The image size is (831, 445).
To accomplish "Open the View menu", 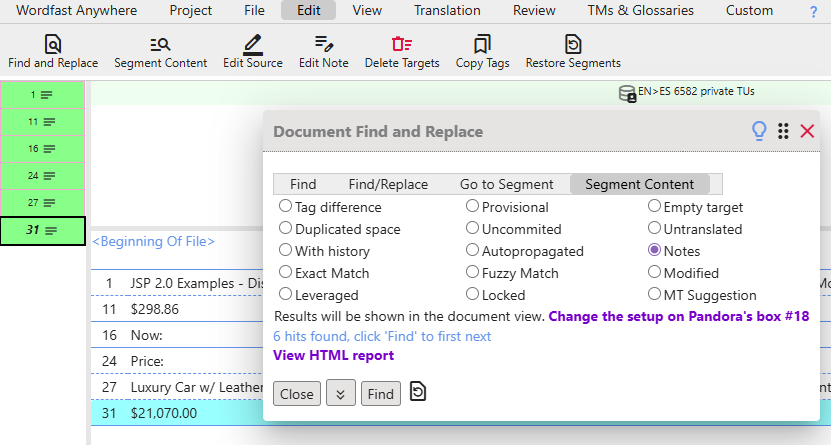I will [x=367, y=11].
